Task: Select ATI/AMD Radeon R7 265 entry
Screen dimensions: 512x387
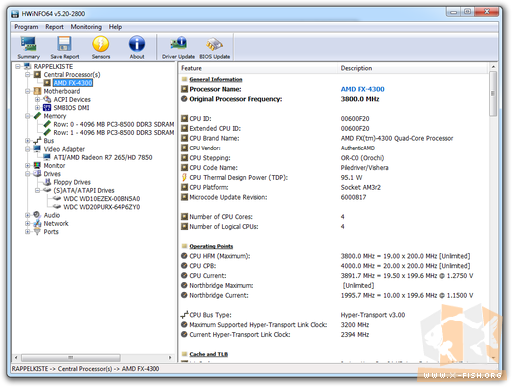Action: coord(103,157)
